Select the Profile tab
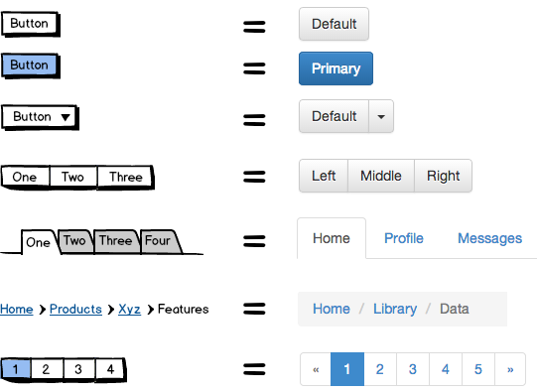 (404, 238)
